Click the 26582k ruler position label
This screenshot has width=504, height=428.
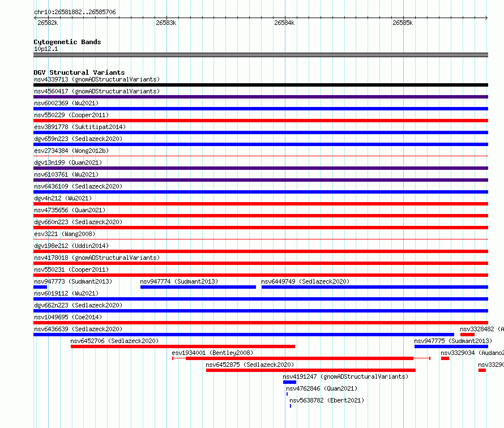(48, 23)
